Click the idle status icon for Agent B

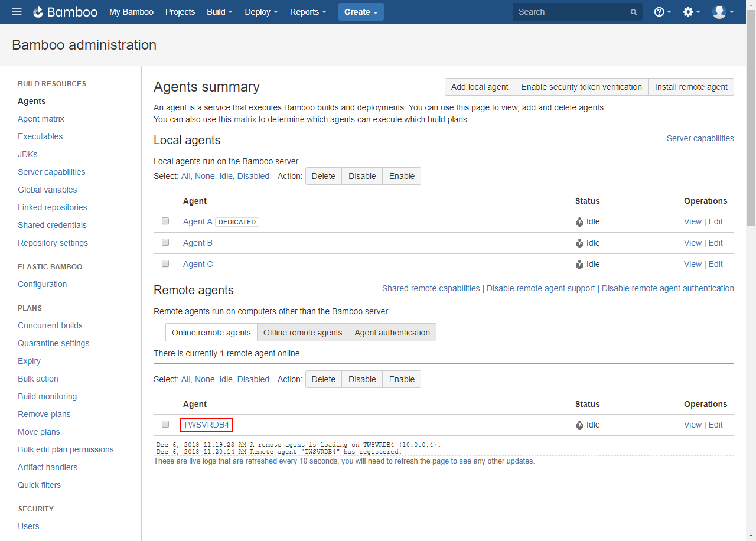click(579, 243)
